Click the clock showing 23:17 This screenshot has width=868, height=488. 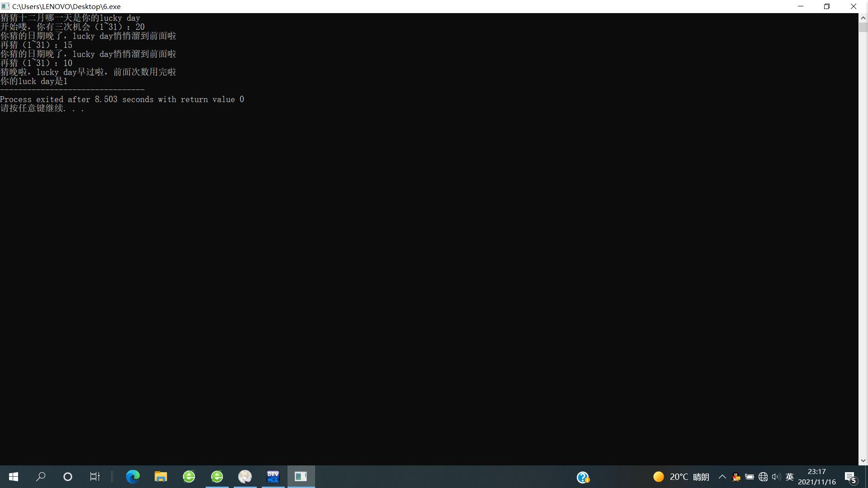(816, 477)
